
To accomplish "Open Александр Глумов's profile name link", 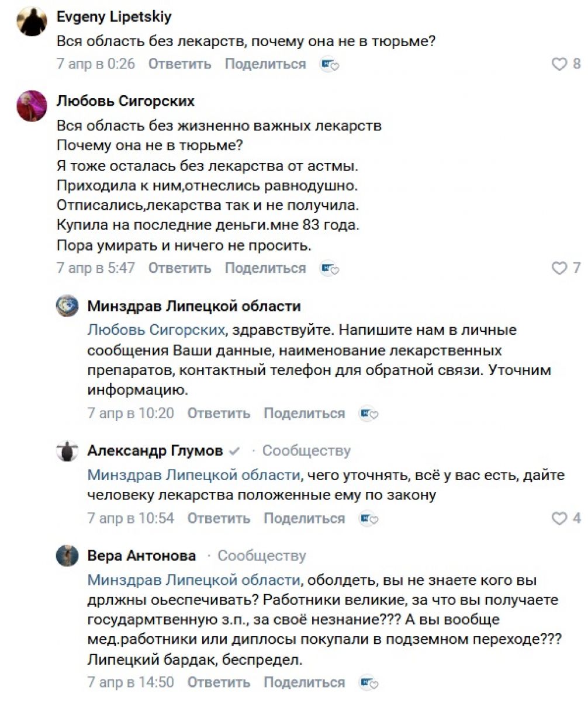I will point(155,450).
